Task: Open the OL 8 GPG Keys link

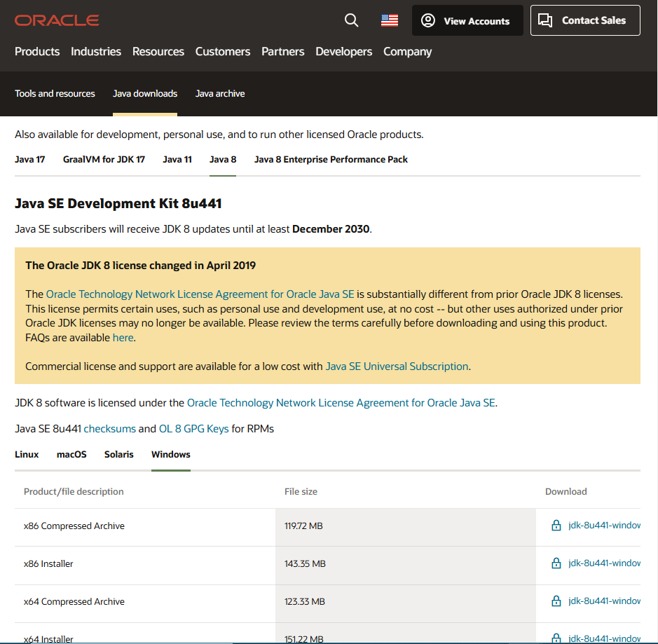Action: (x=193, y=429)
